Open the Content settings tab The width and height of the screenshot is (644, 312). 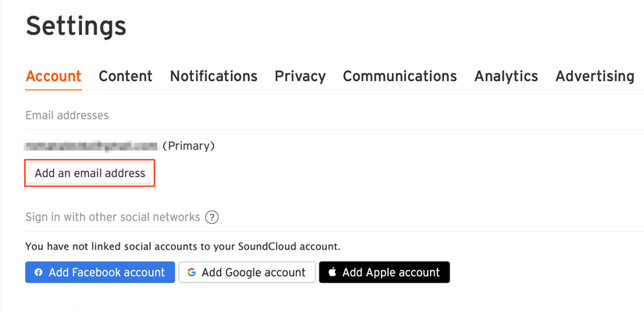coord(126,76)
